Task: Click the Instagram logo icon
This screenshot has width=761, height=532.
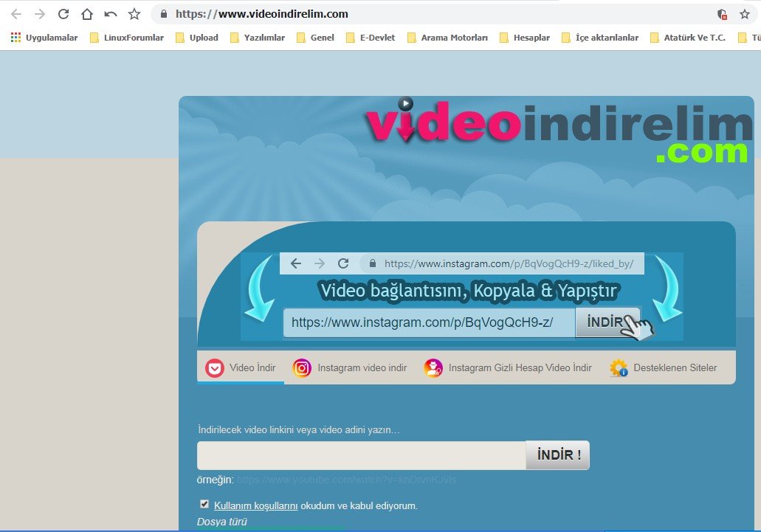Action: (x=301, y=368)
